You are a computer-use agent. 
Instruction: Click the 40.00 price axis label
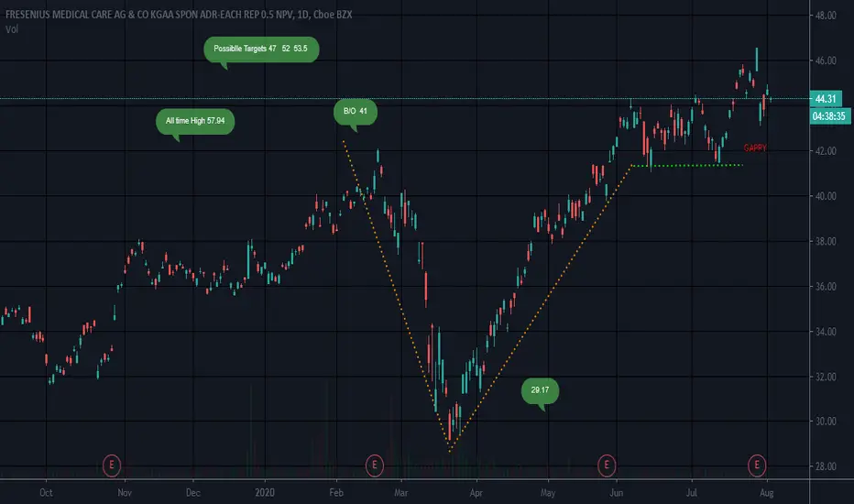coord(825,196)
